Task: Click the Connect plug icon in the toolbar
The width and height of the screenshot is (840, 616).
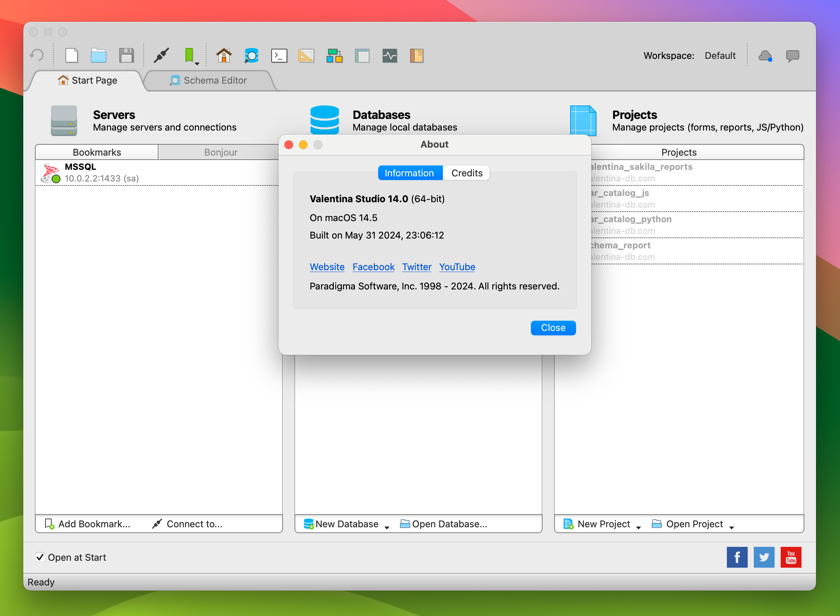Action: pyautogui.click(x=161, y=55)
